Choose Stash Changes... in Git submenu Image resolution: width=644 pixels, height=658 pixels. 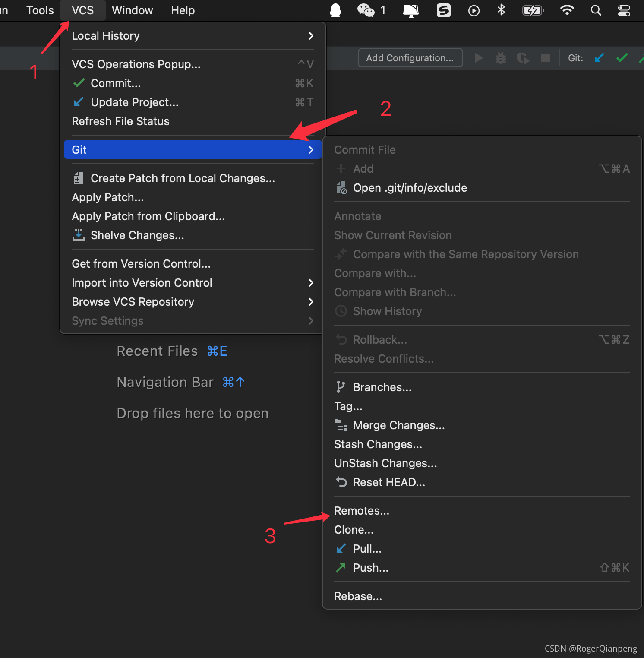point(482,444)
